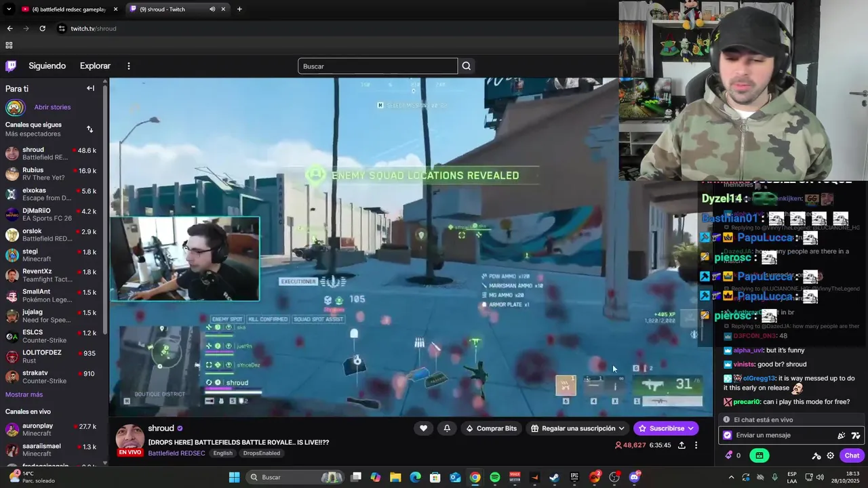
Task: Open the browser tab search chevron
Action: [9, 9]
